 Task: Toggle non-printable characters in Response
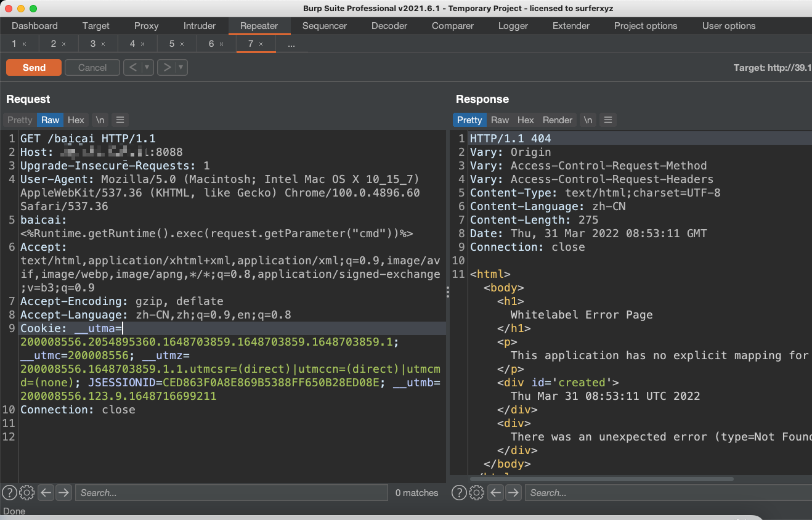click(x=588, y=120)
